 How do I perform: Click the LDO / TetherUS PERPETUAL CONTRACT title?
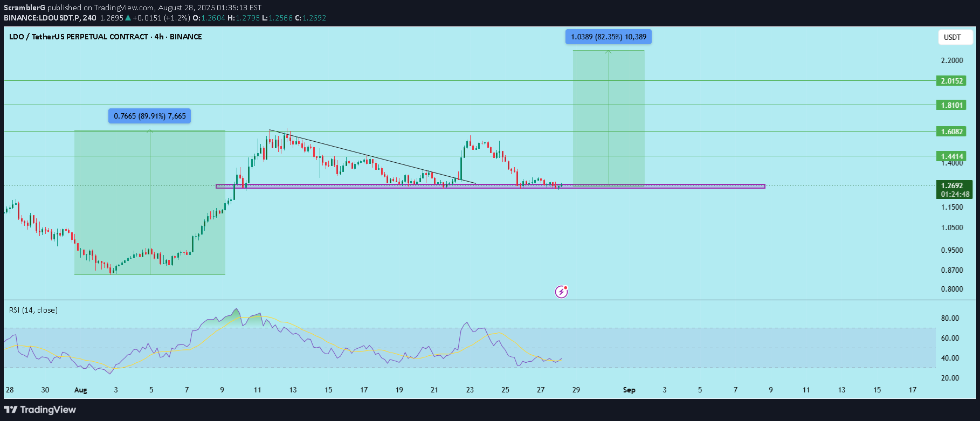[x=106, y=37]
